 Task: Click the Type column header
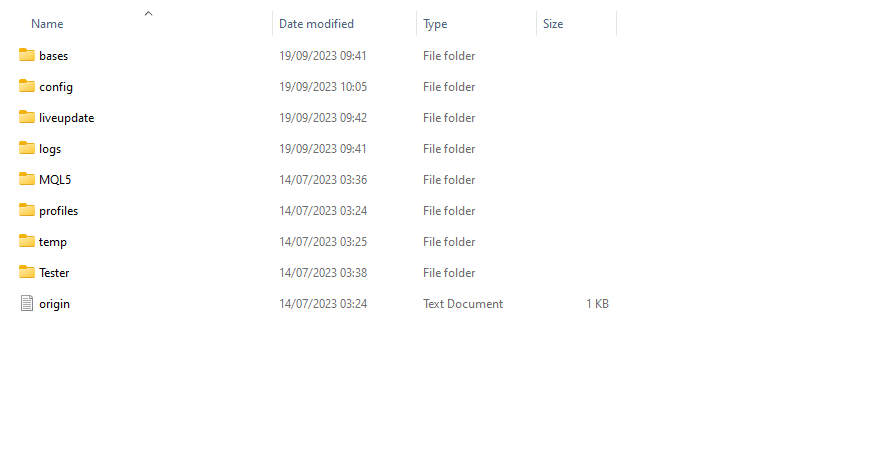pyautogui.click(x=435, y=24)
